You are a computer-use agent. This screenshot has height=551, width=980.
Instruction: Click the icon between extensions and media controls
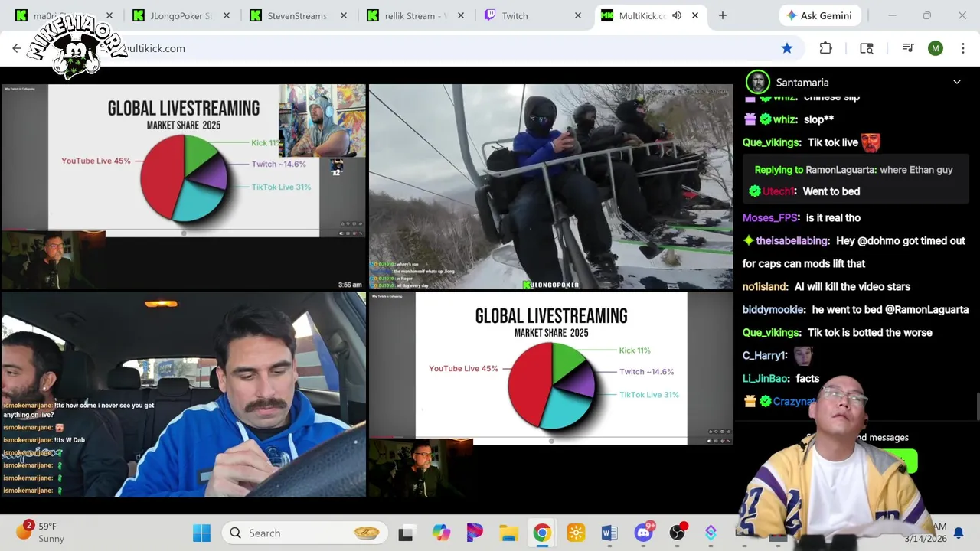click(867, 48)
